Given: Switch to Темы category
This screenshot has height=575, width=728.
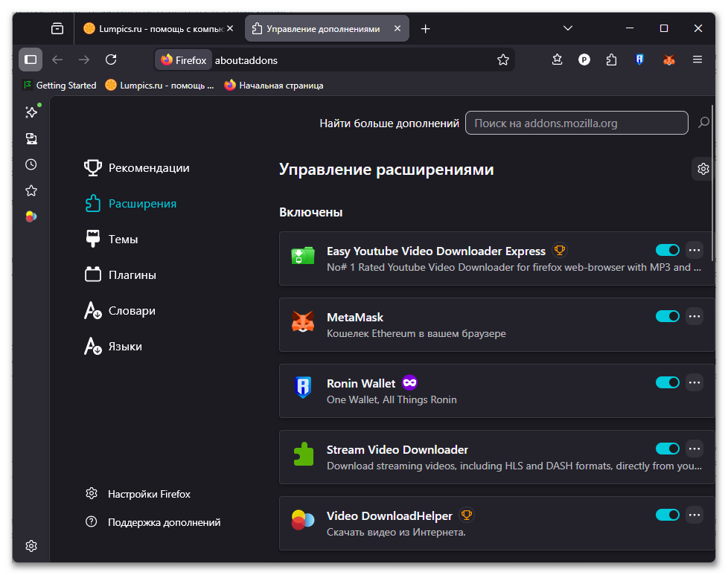Looking at the screenshot, I should pos(112,240).
